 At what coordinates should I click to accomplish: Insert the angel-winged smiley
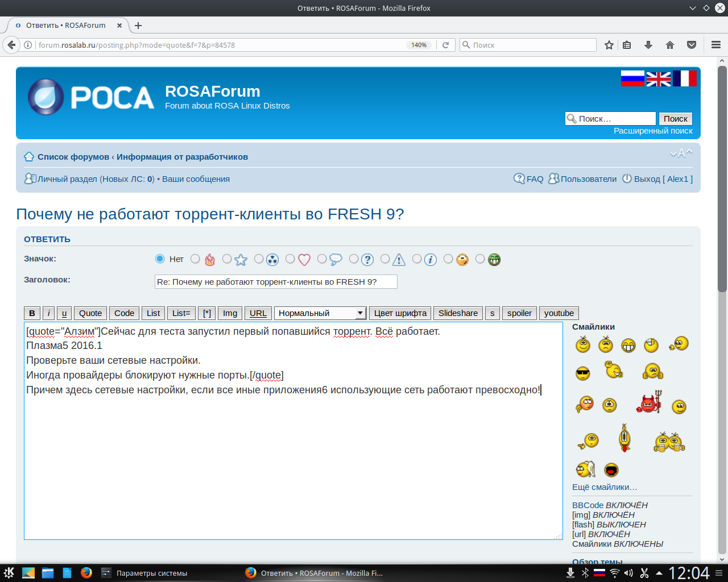(x=585, y=469)
